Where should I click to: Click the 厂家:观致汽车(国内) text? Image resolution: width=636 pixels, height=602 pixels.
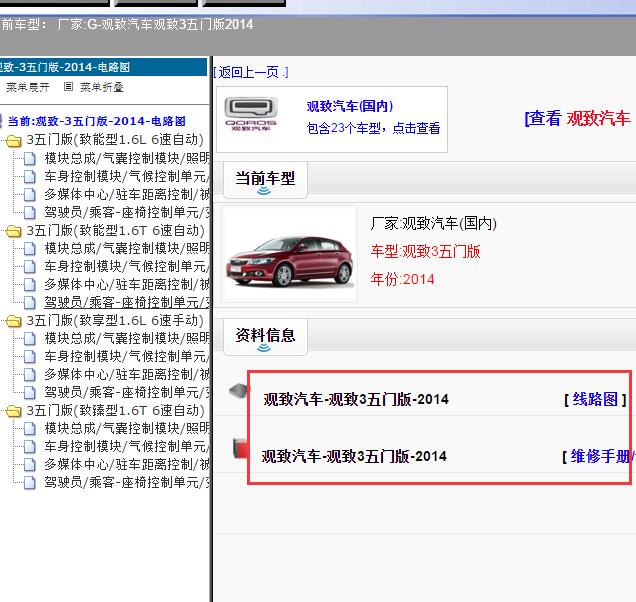point(433,224)
